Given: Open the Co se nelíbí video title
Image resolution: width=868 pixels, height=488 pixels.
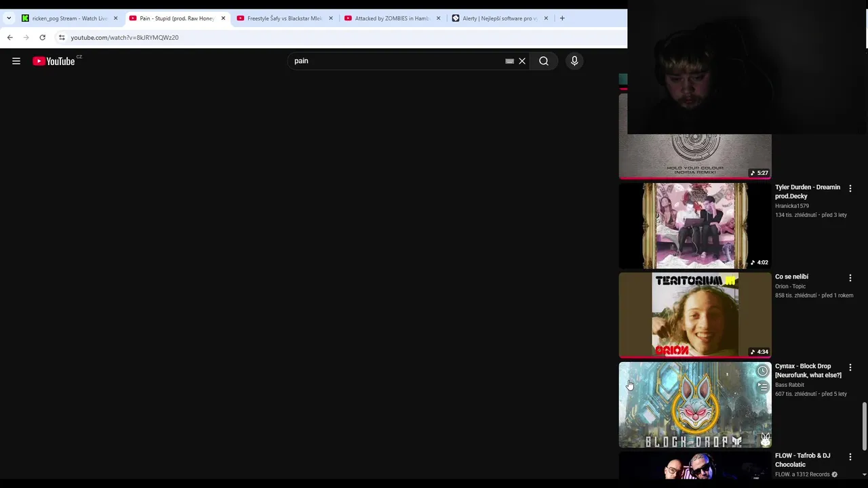Looking at the screenshot, I should pos(791,277).
